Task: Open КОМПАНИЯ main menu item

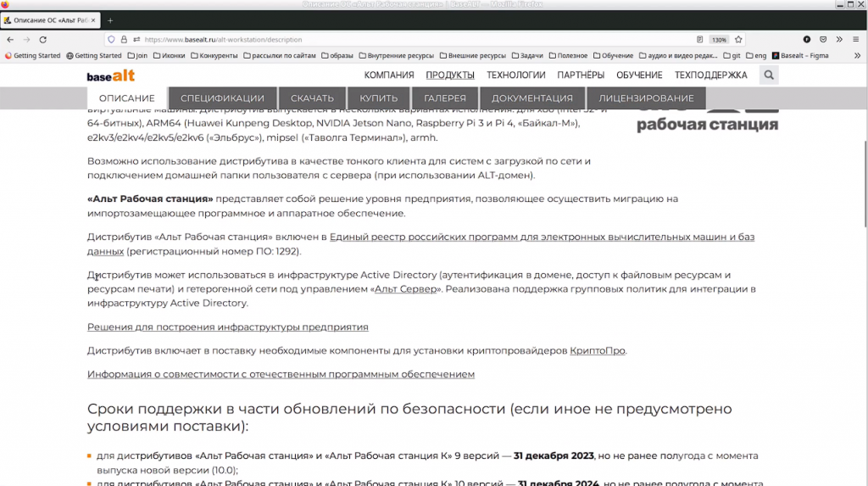Action: 388,75
